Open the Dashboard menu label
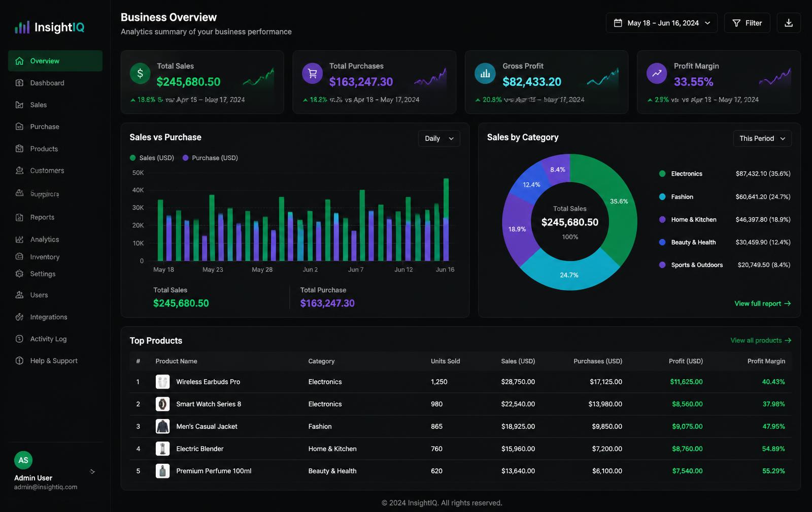Viewport: 812px width, 512px height. pos(47,83)
